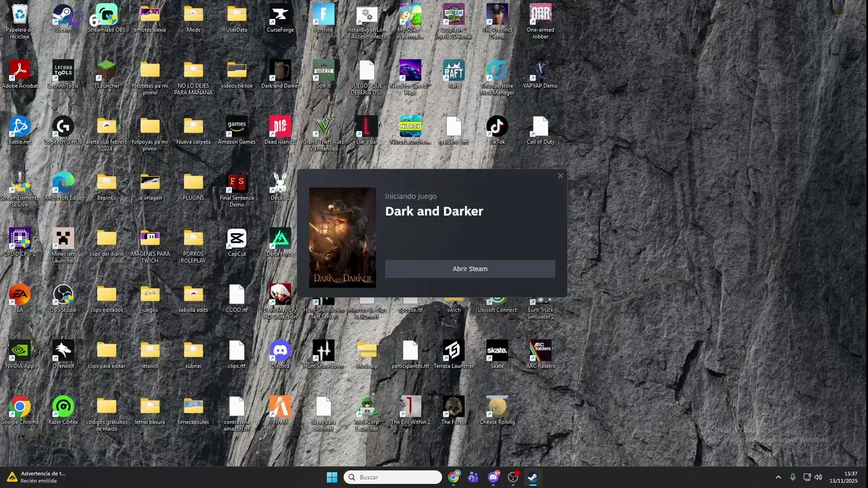The image size is (868, 488).
Task: Select the Ubisoft Connect desktop icon
Action: click(x=497, y=304)
